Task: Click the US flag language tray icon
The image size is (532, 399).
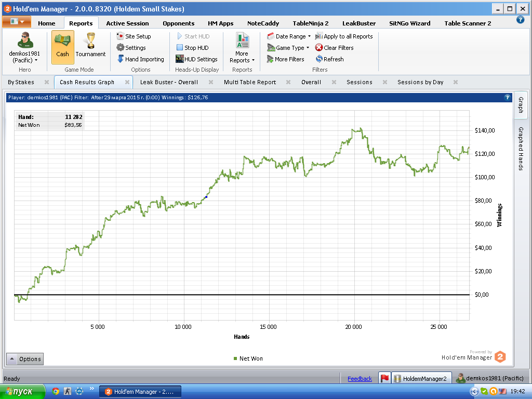Action: [x=502, y=392]
